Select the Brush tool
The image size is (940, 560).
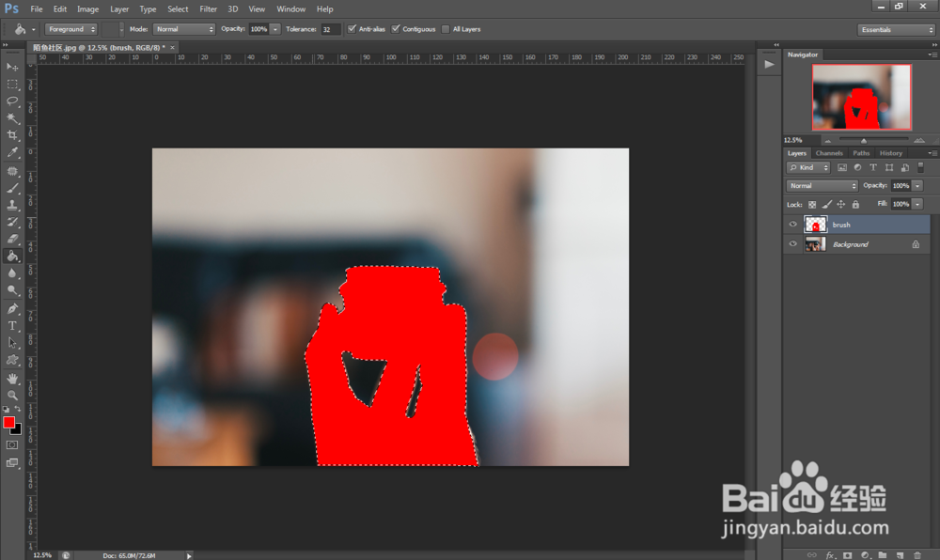[12, 188]
